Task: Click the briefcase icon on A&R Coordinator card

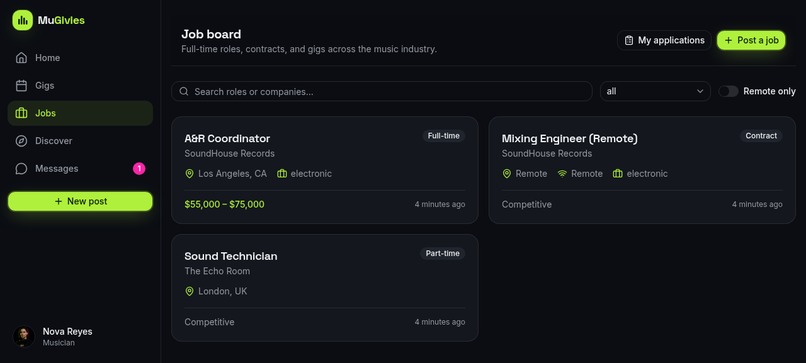Action: [282, 174]
